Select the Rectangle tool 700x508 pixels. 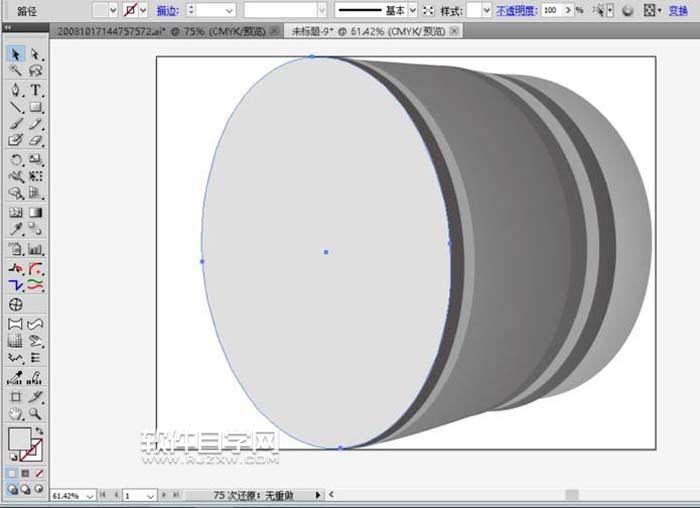coord(35,107)
